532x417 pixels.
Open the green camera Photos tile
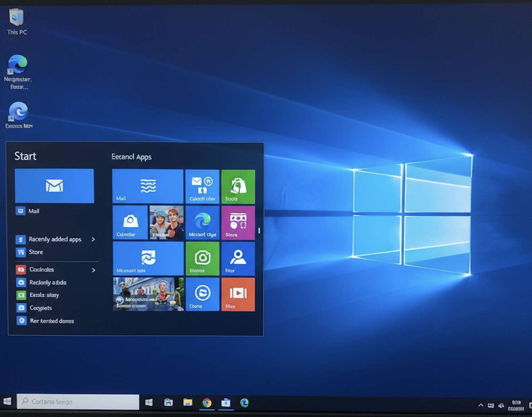tap(203, 259)
